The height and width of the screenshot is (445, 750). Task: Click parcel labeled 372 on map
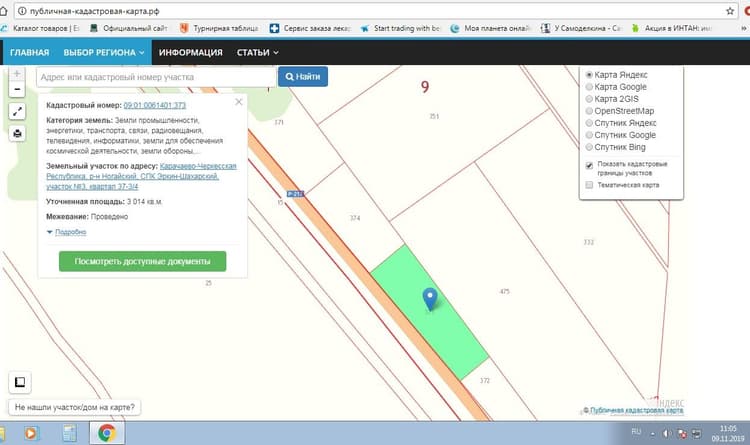coord(485,381)
